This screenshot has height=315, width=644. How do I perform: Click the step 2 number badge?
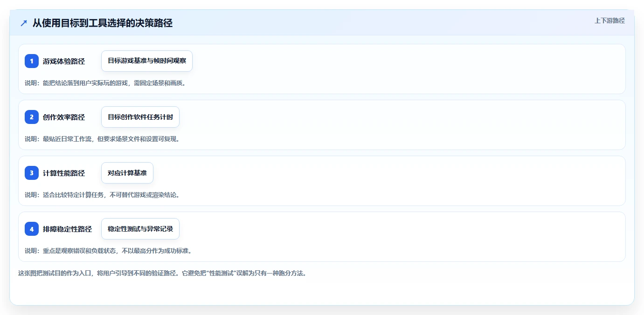pyautogui.click(x=32, y=117)
